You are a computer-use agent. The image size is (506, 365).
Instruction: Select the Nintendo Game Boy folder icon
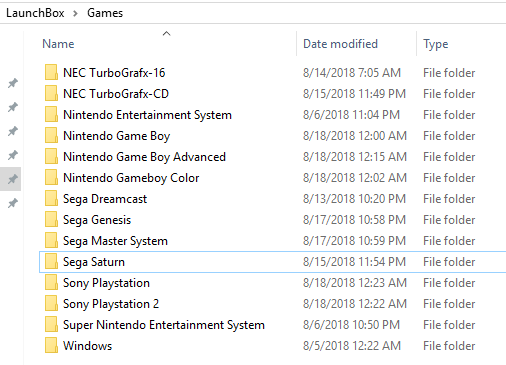tap(51, 136)
